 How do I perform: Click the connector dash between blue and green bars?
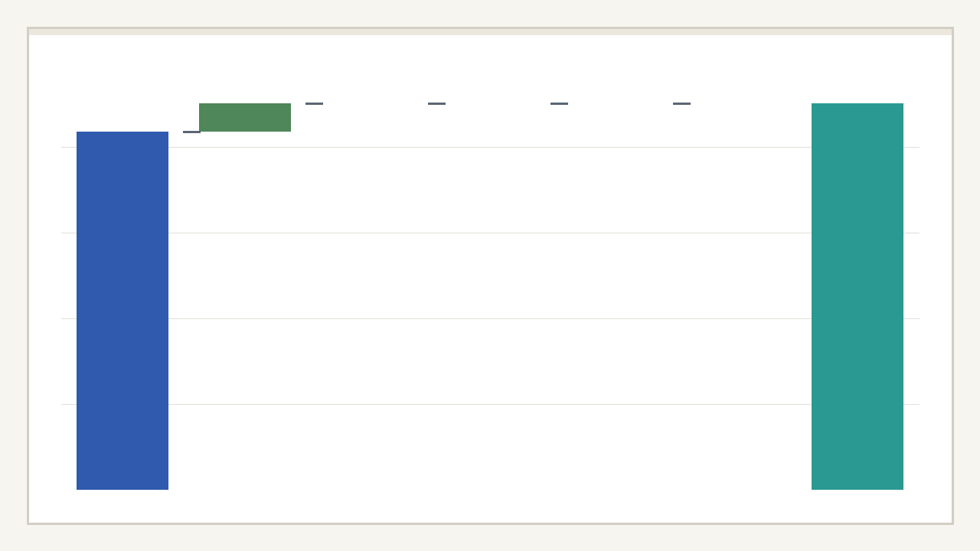point(191,132)
